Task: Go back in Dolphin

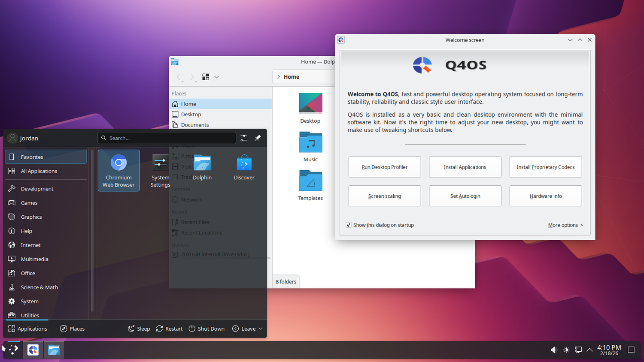Action: [179, 77]
